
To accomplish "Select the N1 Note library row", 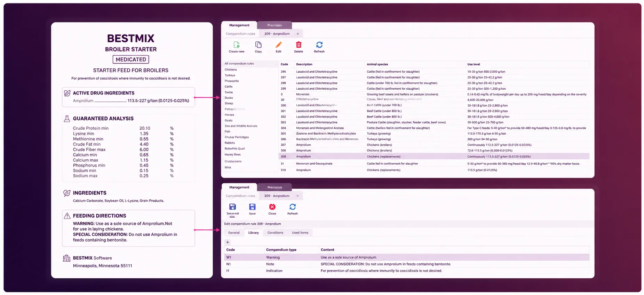I will tap(407, 264).
